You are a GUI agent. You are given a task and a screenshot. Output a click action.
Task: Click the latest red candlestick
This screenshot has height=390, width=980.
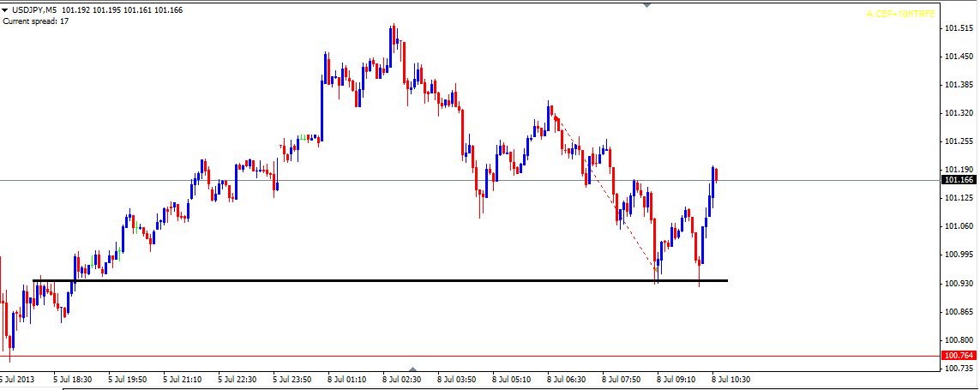(x=716, y=175)
